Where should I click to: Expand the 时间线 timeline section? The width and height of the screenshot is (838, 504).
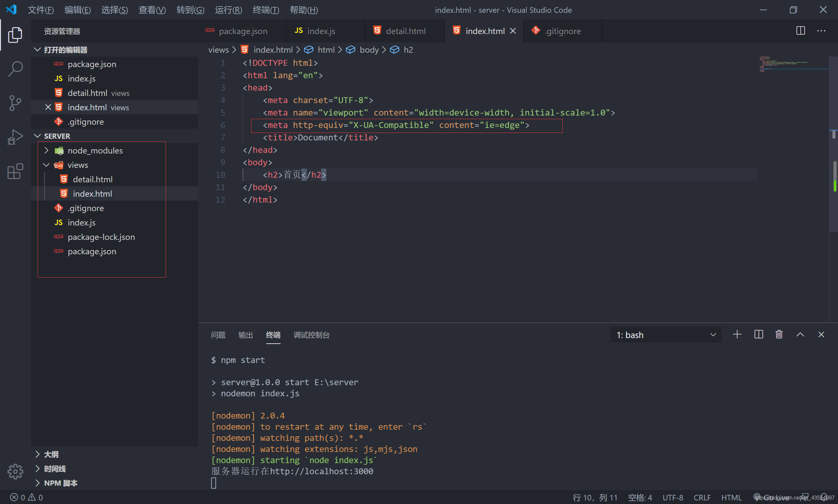coord(115,469)
